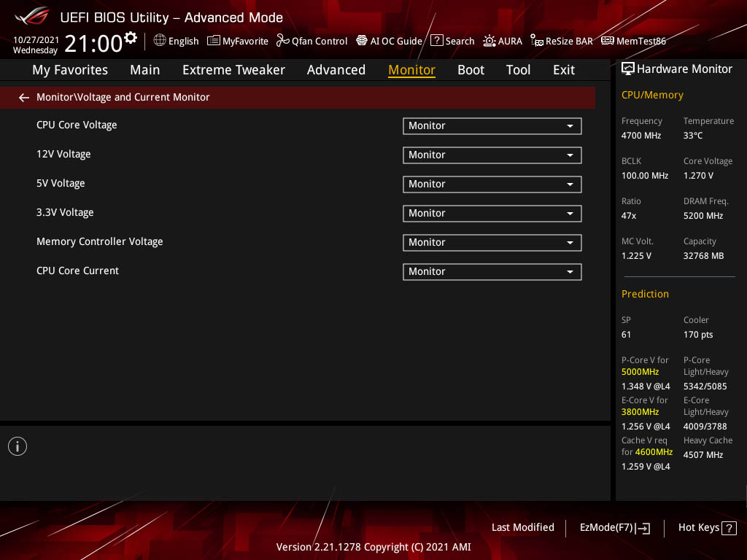Click the ROG logo in the header
The image size is (747, 560).
tap(31, 16)
